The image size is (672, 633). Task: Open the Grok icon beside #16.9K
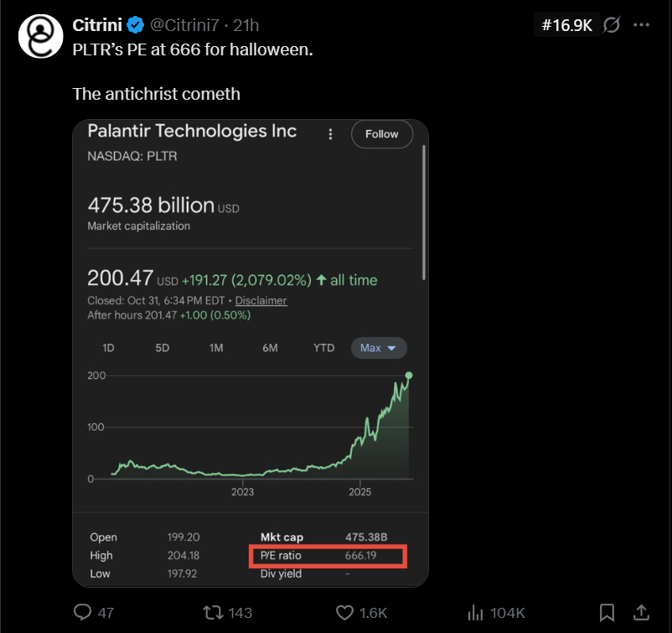pos(612,25)
